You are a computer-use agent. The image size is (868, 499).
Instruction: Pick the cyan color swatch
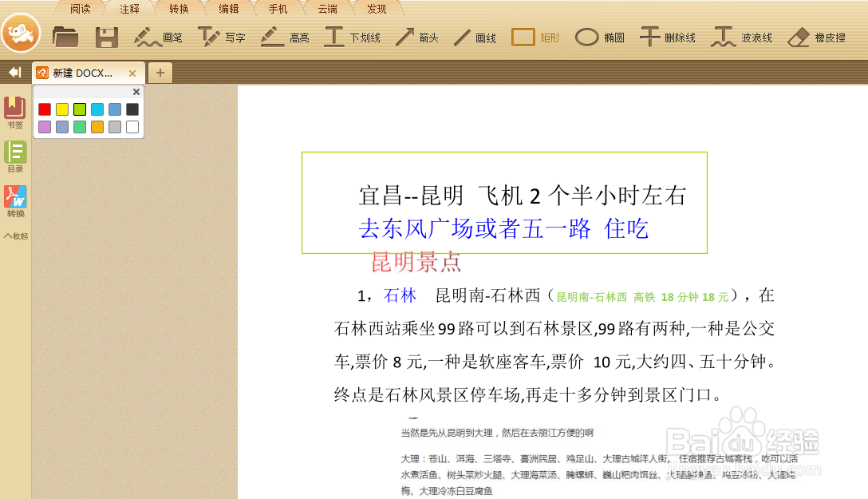tap(97, 109)
